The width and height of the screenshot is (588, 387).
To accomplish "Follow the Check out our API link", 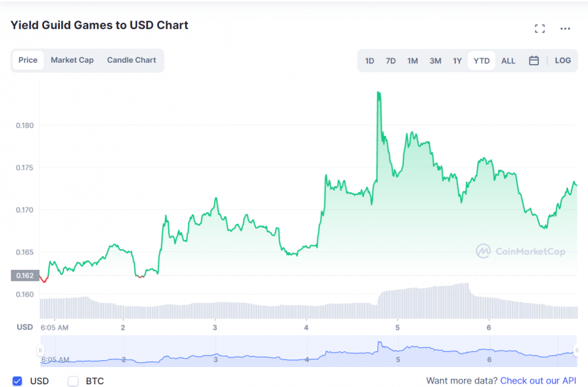I will (538, 381).
